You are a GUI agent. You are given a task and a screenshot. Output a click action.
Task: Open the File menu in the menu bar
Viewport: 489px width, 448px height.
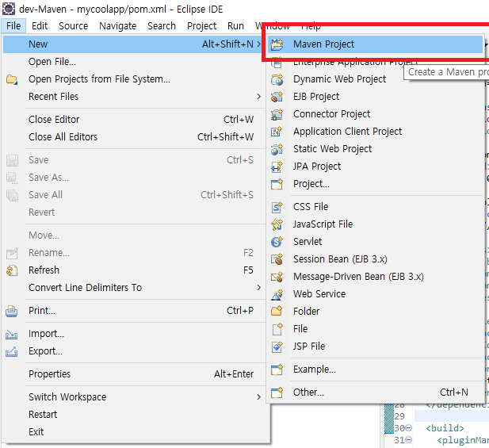click(13, 26)
